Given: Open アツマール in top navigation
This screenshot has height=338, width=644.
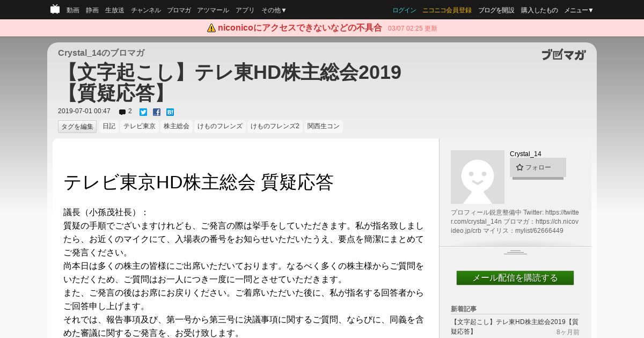Looking at the screenshot, I should pyautogui.click(x=213, y=10).
